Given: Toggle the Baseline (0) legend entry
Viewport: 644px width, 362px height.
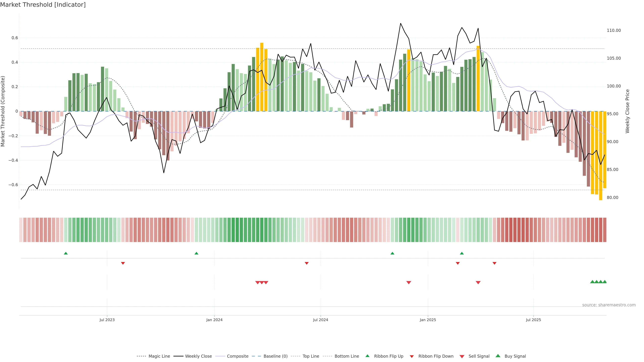Looking at the screenshot, I should [276, 356].
